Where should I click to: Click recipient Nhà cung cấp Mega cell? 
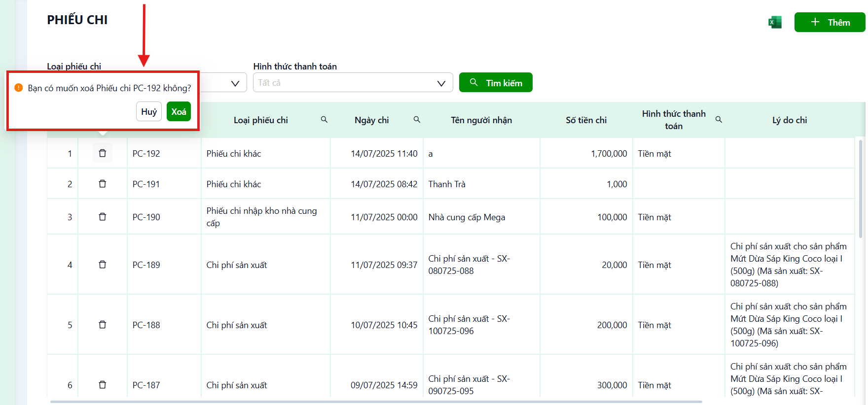click(481, 217)
